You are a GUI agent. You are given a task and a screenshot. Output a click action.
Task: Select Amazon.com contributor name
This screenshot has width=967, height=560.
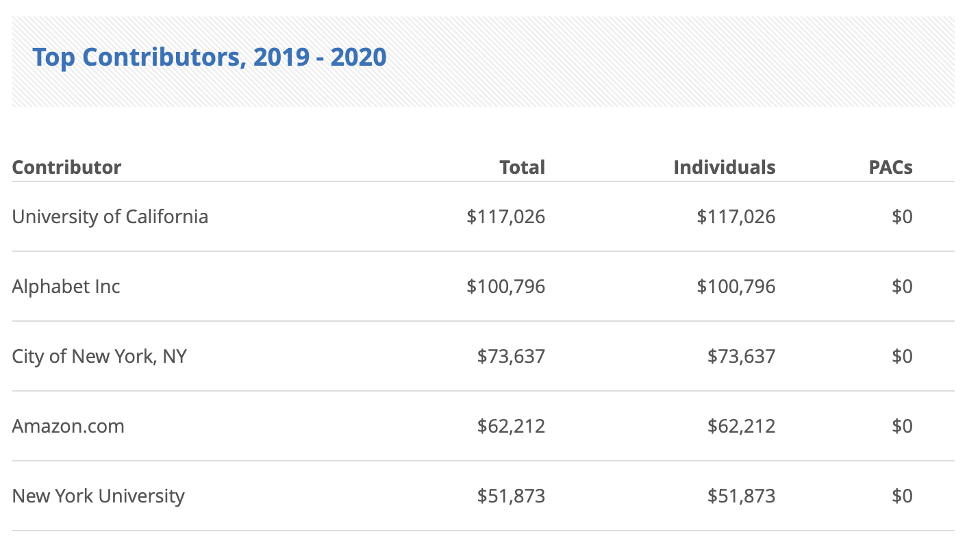click(x=68, y=426)
